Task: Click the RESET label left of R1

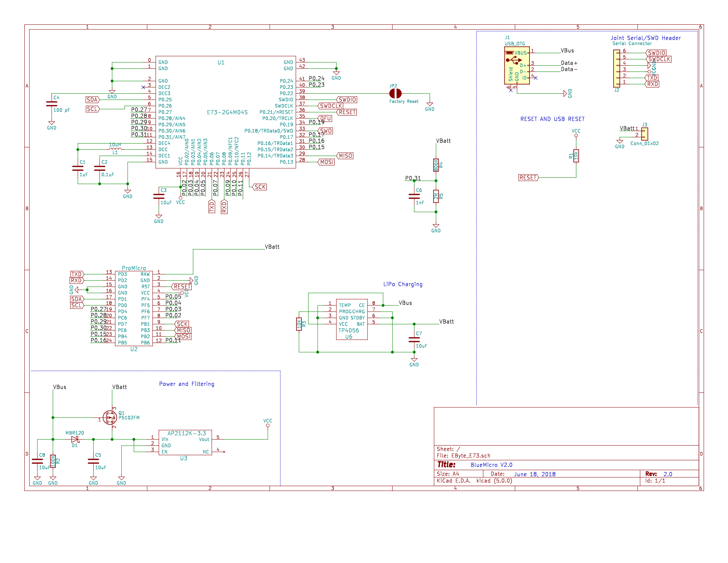Action: pos(528,177)
